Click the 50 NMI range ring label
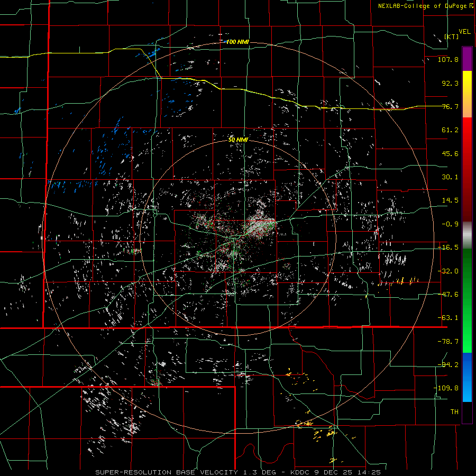Screen dimensions: 476x476 (x=237, y=140)
